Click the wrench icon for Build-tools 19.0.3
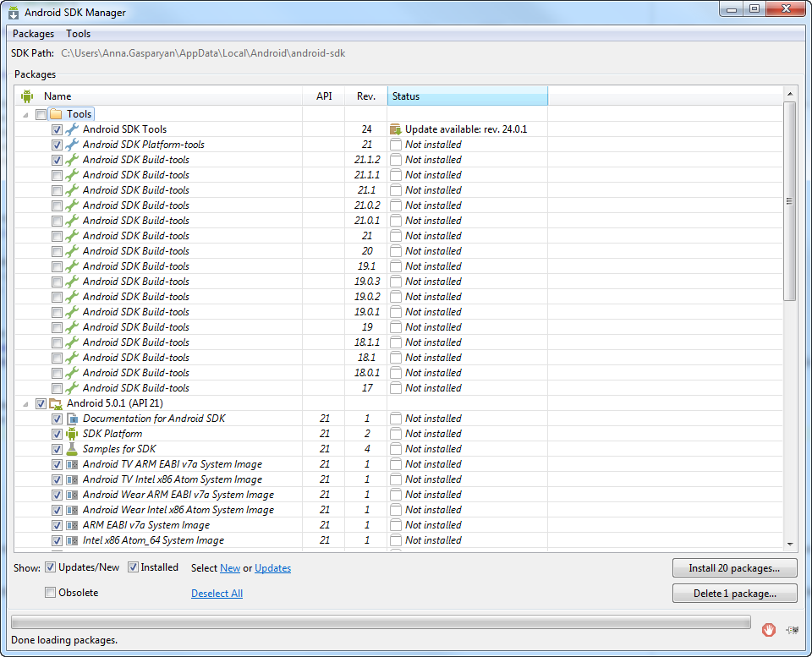The width and height of the screenshot is (812, 657). 72,282
